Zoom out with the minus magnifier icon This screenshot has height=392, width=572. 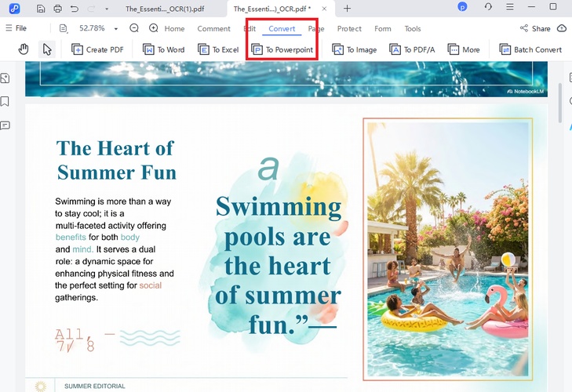[x=134, y=28]
